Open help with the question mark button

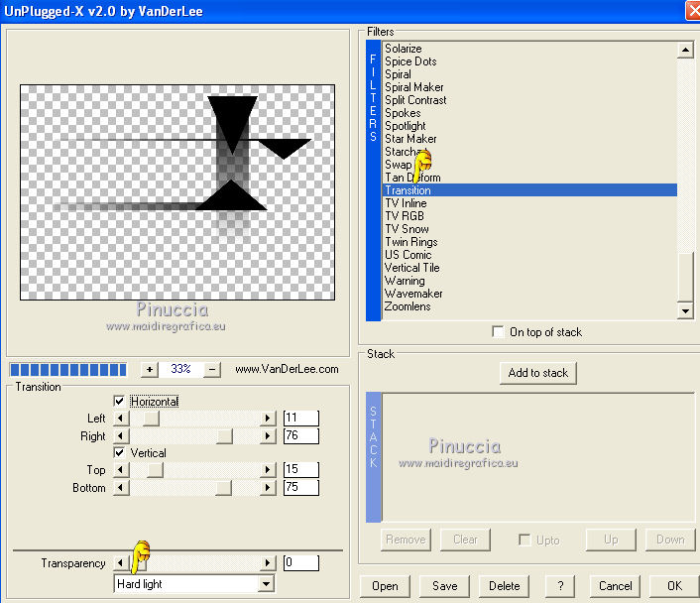coord(560,586)
